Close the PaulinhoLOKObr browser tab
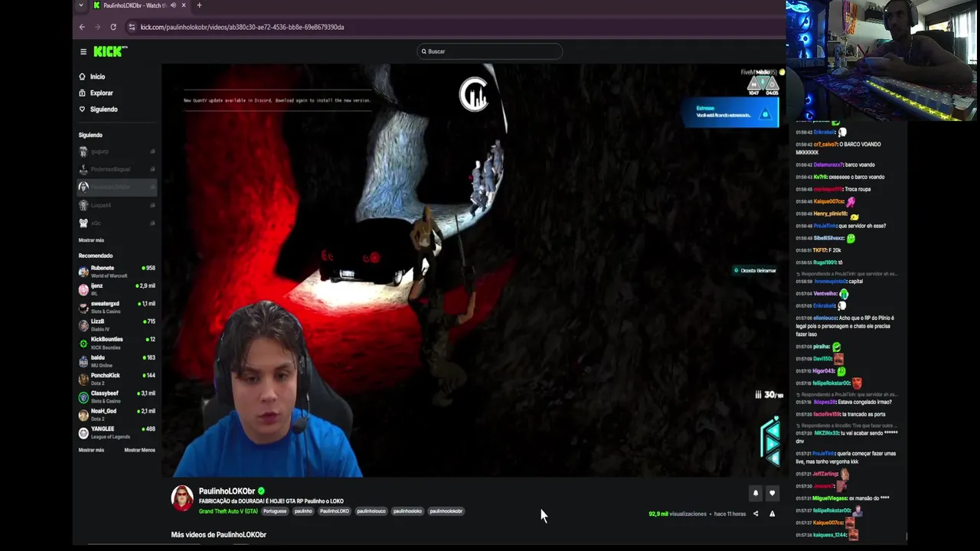The height and width of the screenshot is (551, 980). (x=184, y=5)
